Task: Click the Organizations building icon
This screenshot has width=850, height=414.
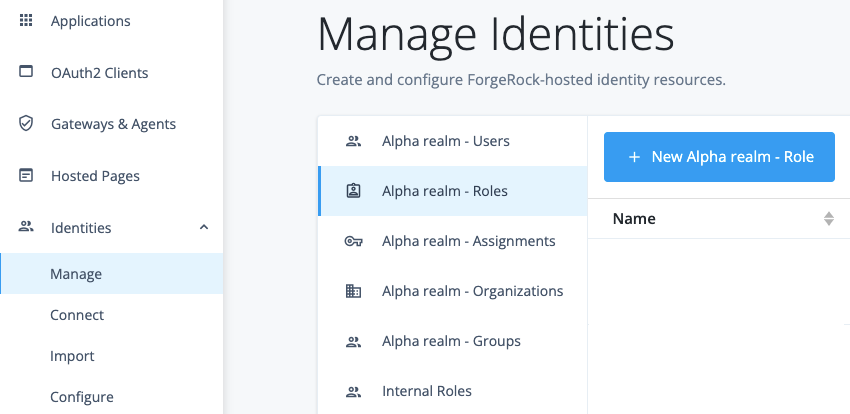Action: [353, 291]
